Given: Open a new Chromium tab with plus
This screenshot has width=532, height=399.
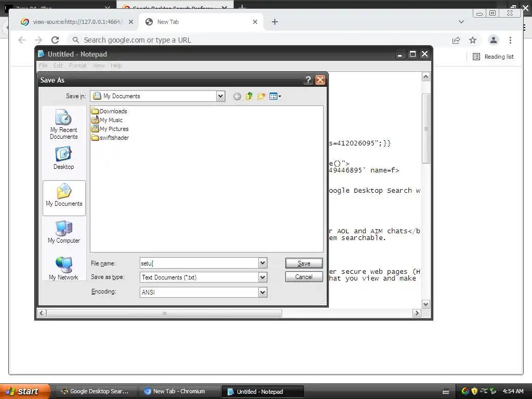Looking at the screenshot, I should pos(275,22).
